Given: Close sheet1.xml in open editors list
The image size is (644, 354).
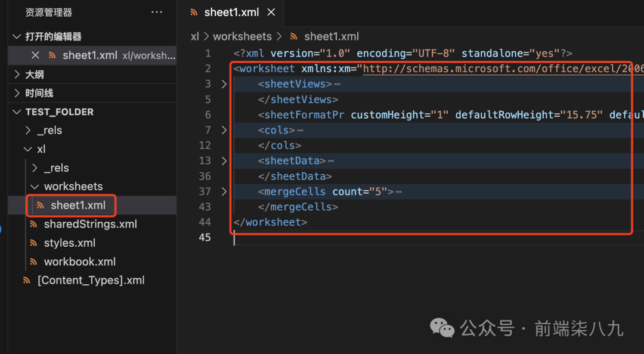Looking at the screenshot, I should 35,55.
